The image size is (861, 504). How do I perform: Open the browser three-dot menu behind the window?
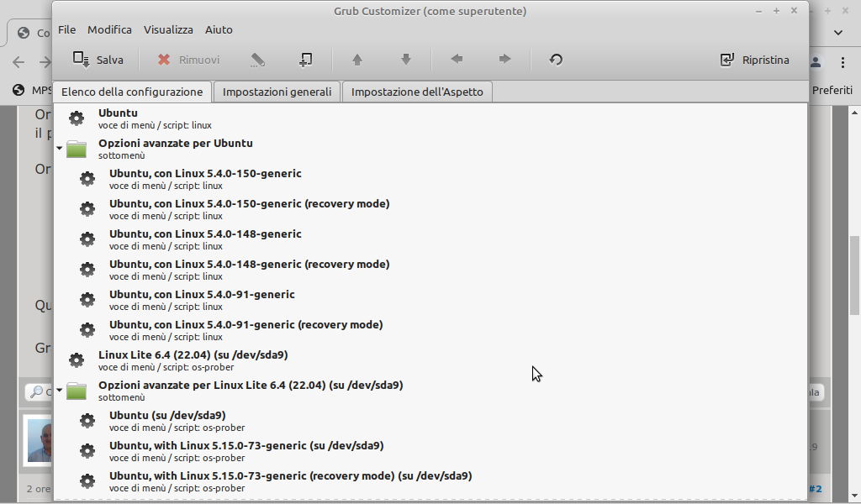click(843, 62)
